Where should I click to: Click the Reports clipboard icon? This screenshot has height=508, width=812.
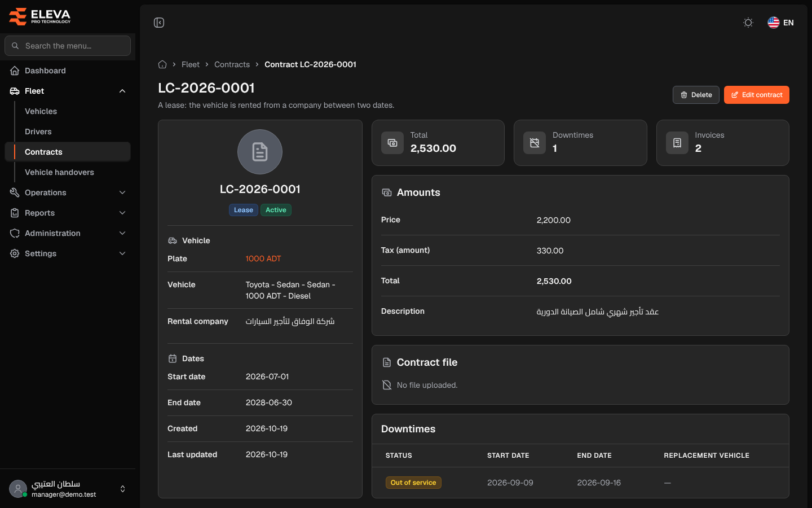[15, 213]
